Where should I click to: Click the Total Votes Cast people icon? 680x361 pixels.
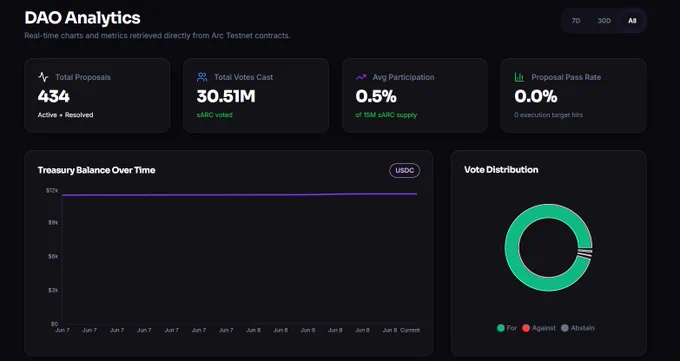202,77
